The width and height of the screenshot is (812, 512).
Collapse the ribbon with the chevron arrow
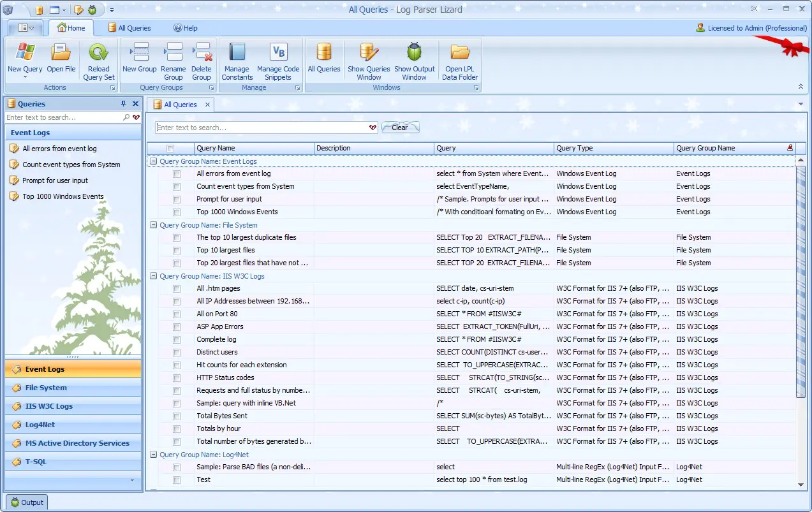801,86
